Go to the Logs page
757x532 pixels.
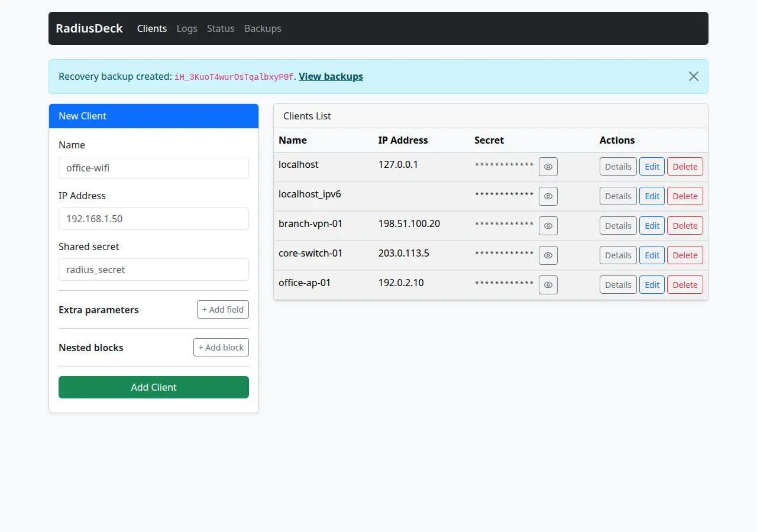click(x=187, y=28)
